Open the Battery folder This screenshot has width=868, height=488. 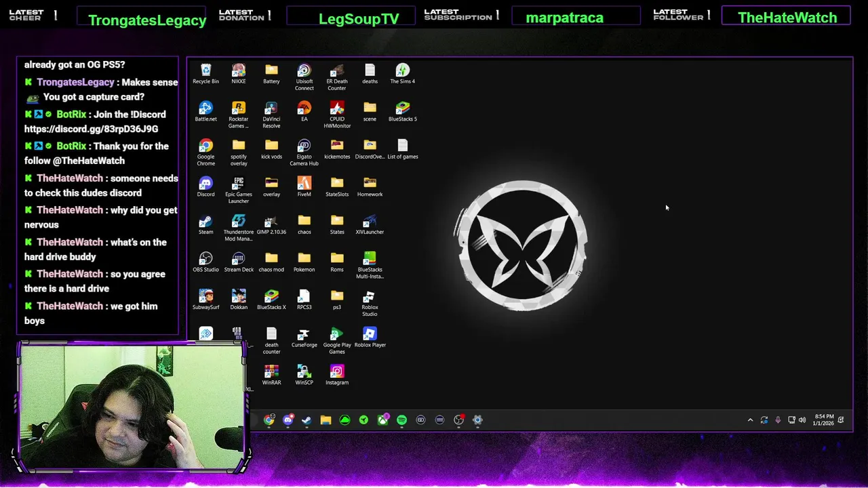point(271,75)
